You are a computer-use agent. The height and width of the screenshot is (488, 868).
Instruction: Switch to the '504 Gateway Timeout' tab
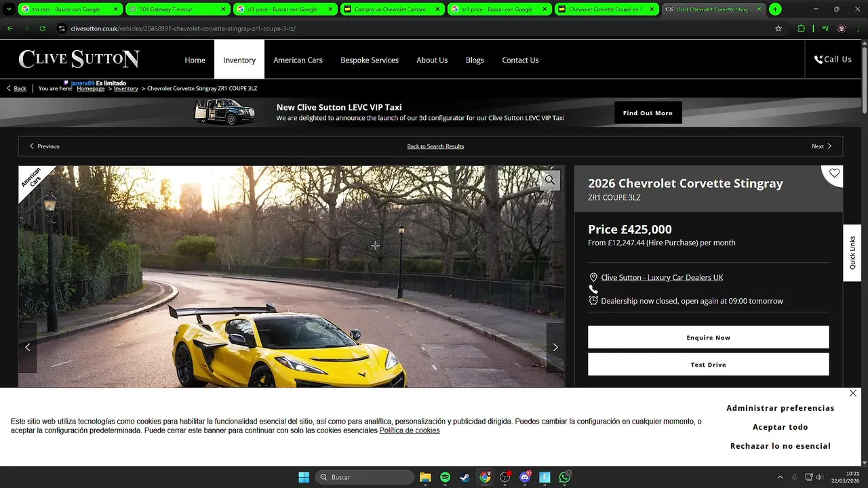(177, 9)
